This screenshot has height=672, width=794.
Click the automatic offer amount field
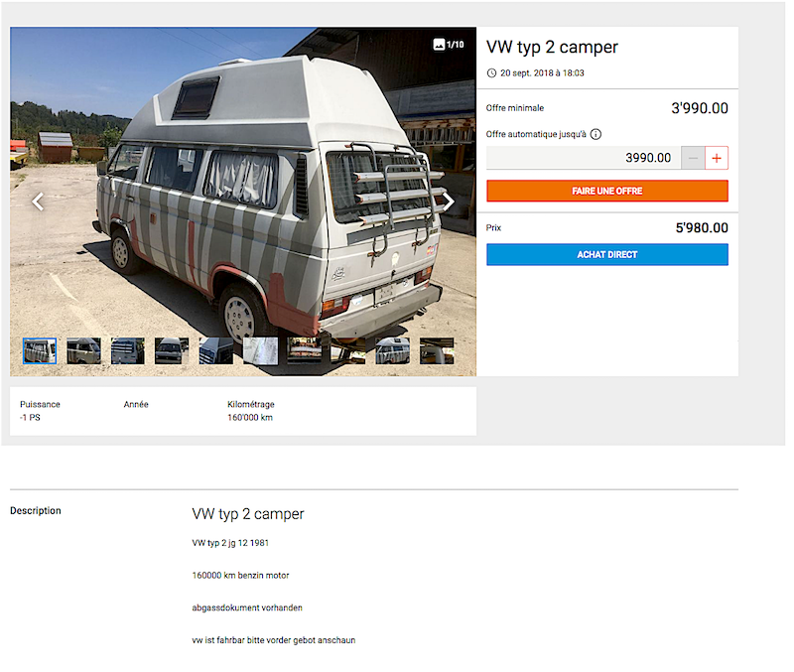tap(584, 158)
